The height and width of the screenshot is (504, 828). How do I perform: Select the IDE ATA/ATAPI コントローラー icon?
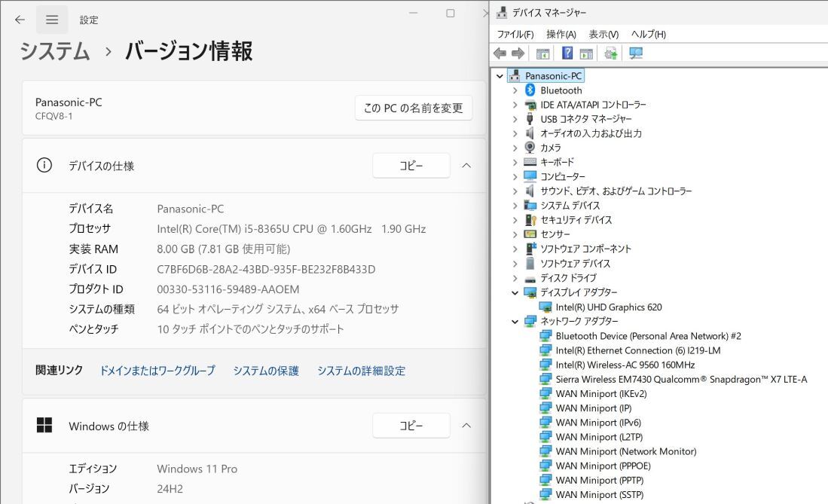530,105
